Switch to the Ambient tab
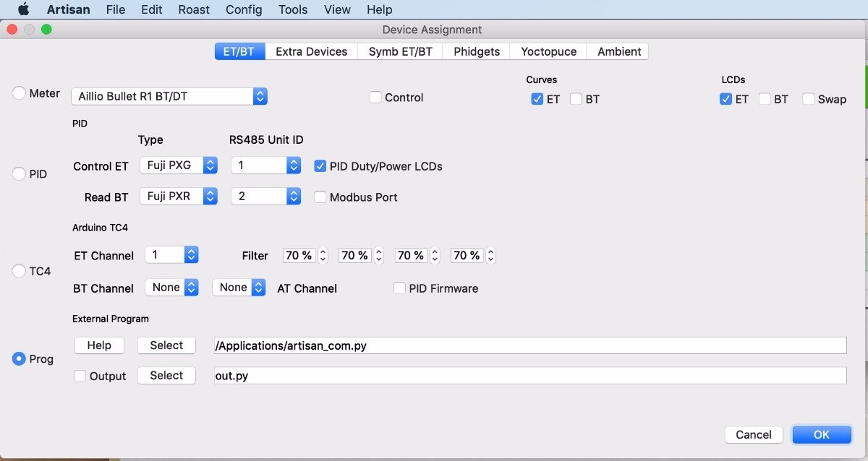The height and width of the screenshot is (461, 868). click(x=618, y=51)
